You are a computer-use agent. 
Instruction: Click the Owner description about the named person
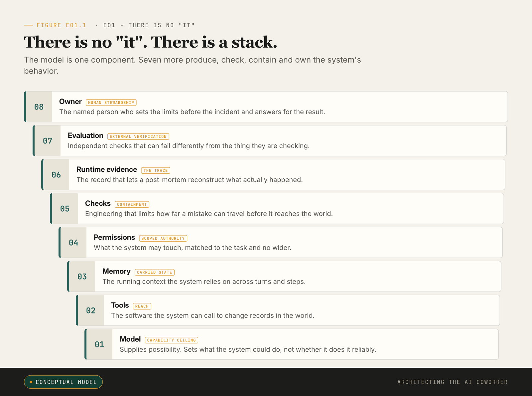click(x=192, y=112)
